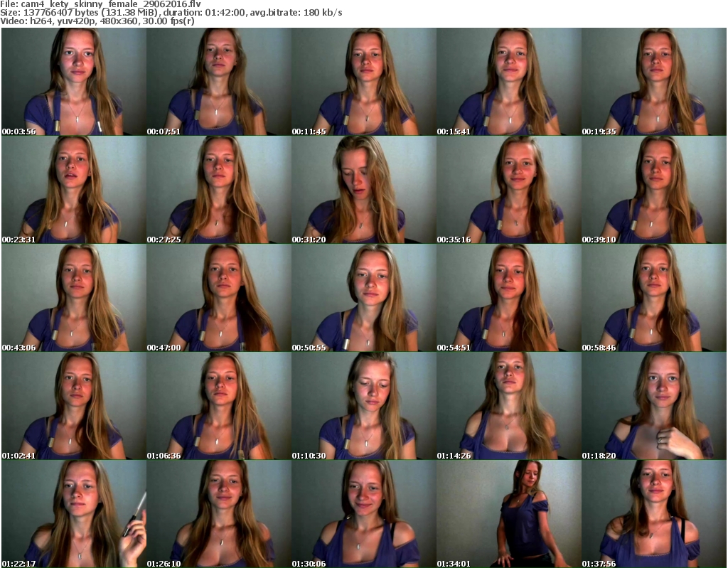
Task: Pick the 00:47:00 frame
Action: click(x=219, y=298)
